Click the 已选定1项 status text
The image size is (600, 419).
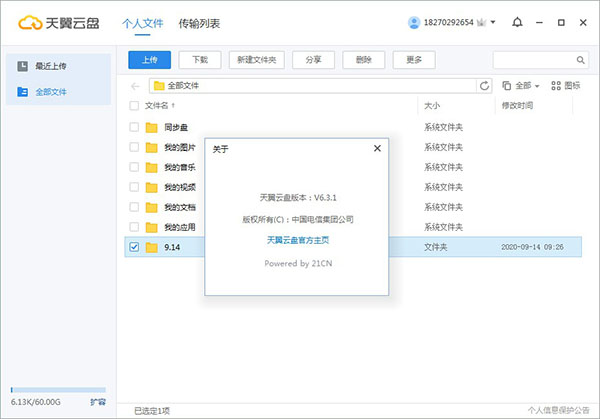tap(152, 411)
